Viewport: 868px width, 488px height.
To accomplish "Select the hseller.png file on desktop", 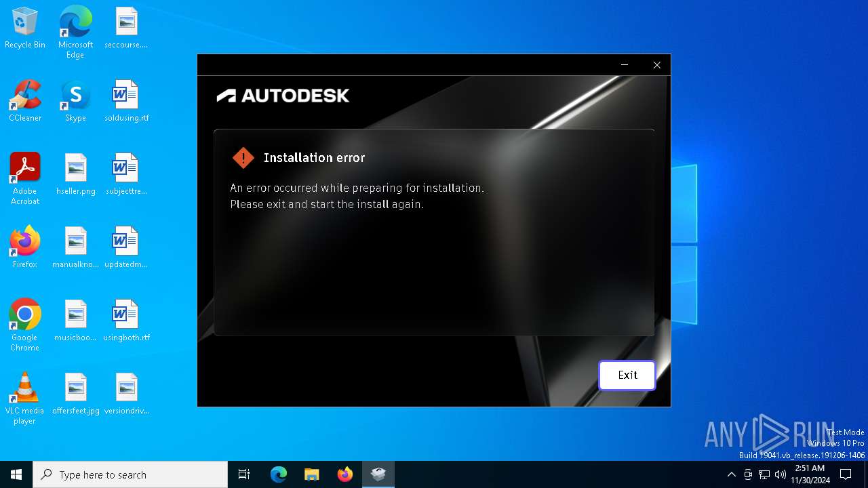I will 75,174.
